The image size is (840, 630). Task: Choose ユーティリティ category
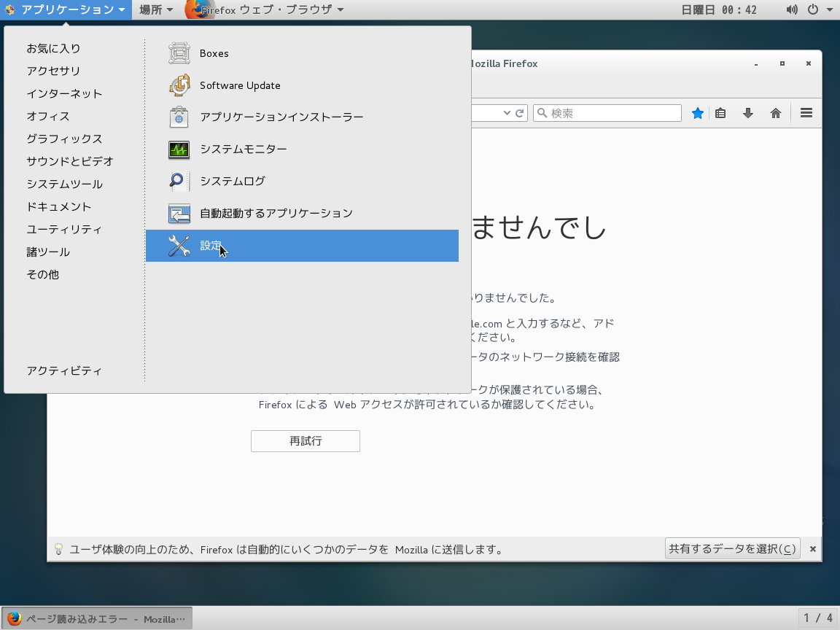pos(64,229)
